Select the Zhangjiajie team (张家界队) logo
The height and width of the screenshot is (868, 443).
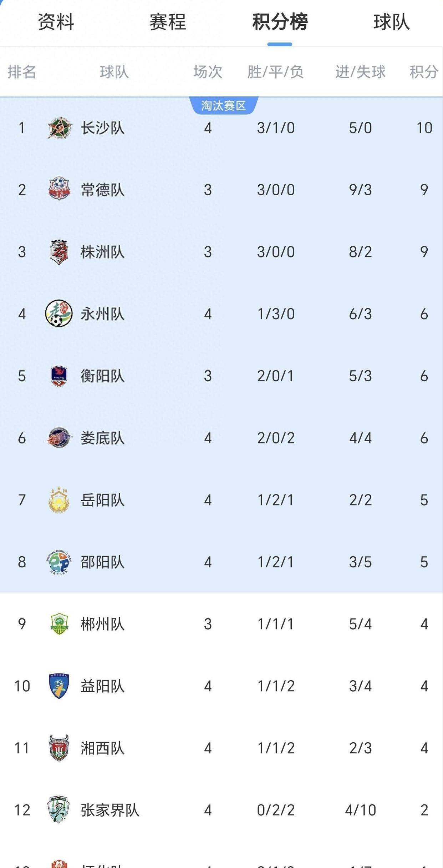point(59,810)
